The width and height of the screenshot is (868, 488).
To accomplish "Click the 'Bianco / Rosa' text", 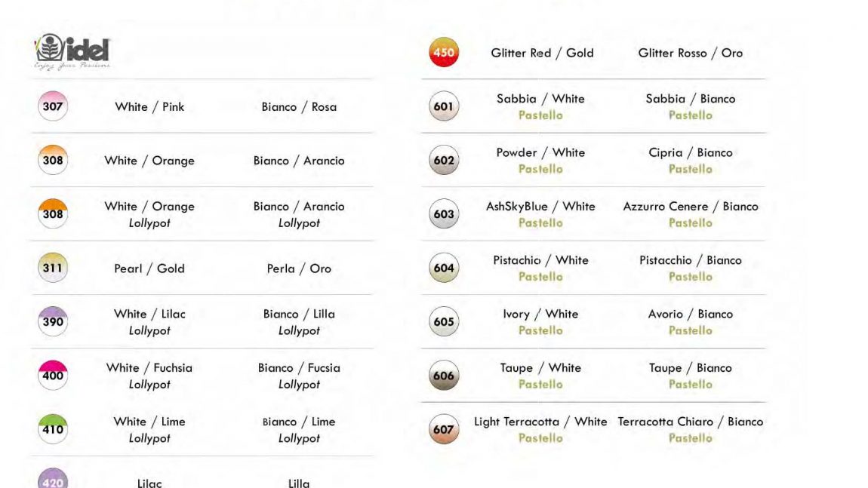I will point(299,107).
